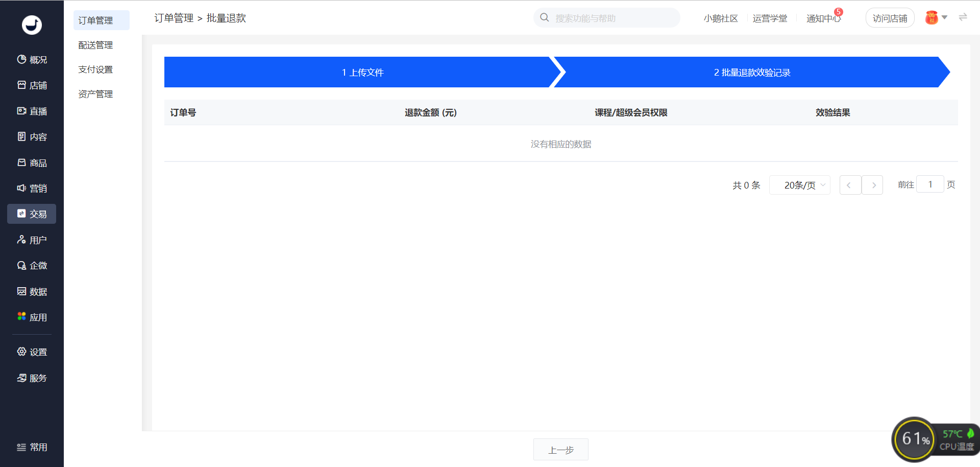Click the 访问店铺 button

tap(890, 18)
